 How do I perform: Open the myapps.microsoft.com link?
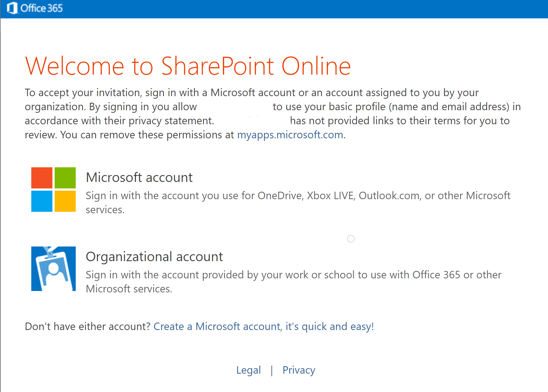click(x=290, y=135)
